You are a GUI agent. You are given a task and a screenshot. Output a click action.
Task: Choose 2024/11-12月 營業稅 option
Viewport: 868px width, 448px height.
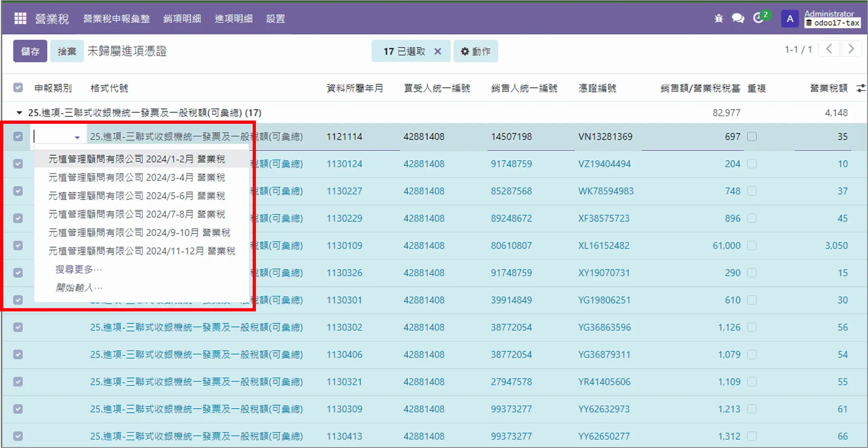(142, 251)
